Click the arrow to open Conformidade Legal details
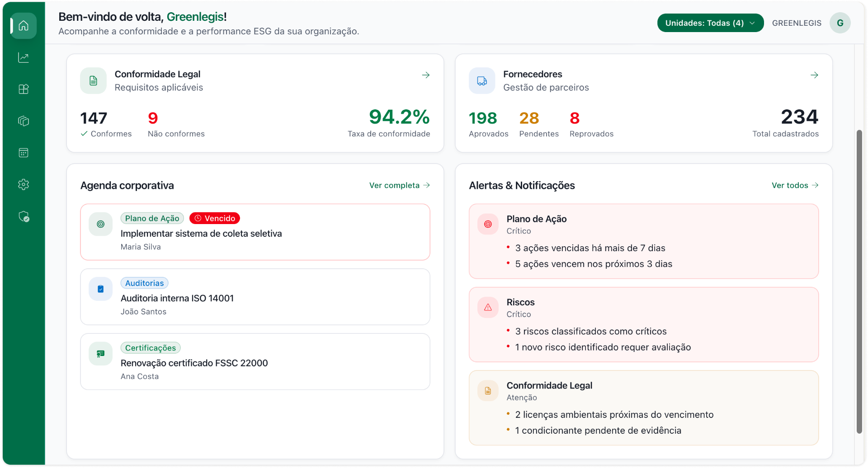The image size is (868, 468). [x=425, y=75]
